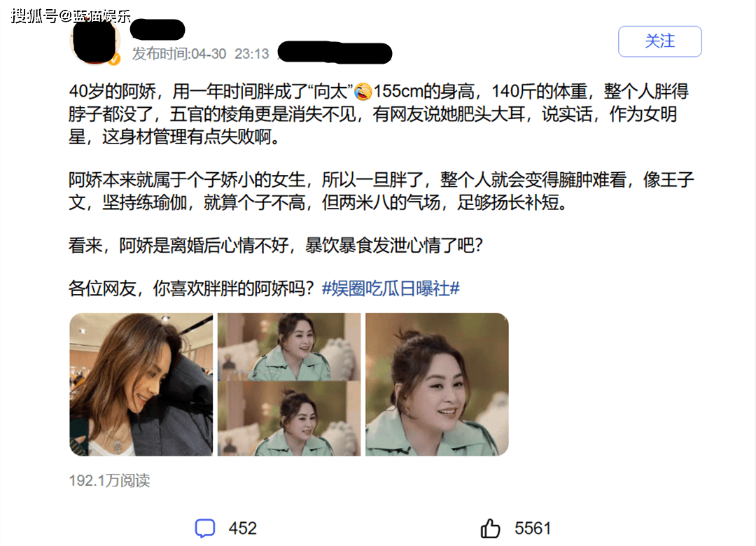This screenshot has height=546, width=756.
Task: Open the left photo with long-haired woman
Action: (141, 384)
